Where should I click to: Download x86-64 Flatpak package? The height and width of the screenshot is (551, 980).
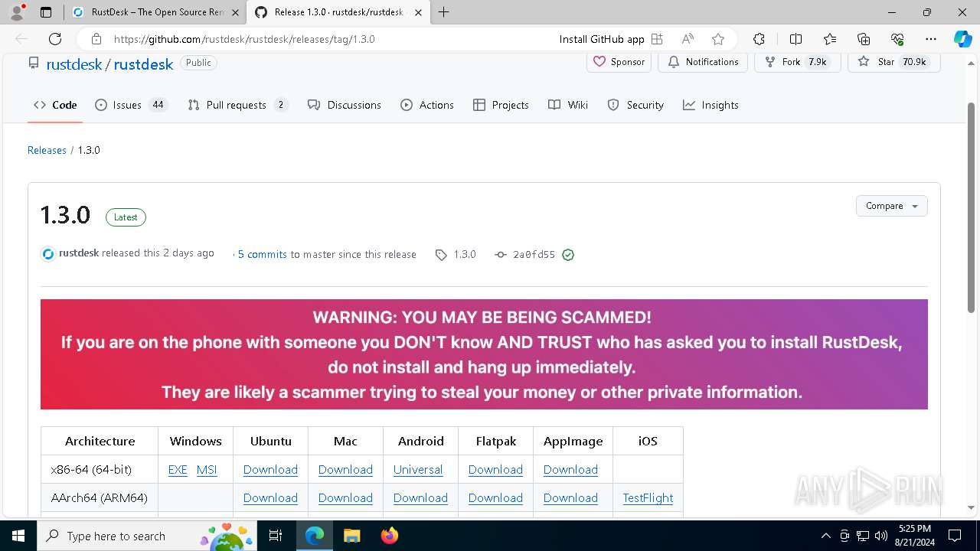(495, 470)
